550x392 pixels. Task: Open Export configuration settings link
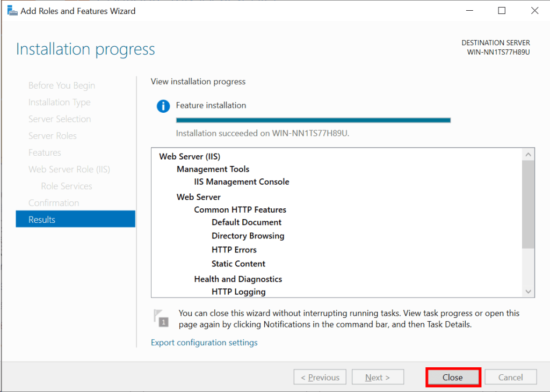(x=204, y=343)
